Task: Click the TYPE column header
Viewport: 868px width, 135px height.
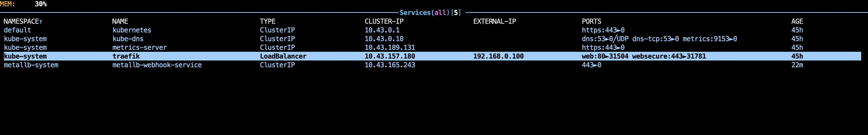Action: click(267, 22)
